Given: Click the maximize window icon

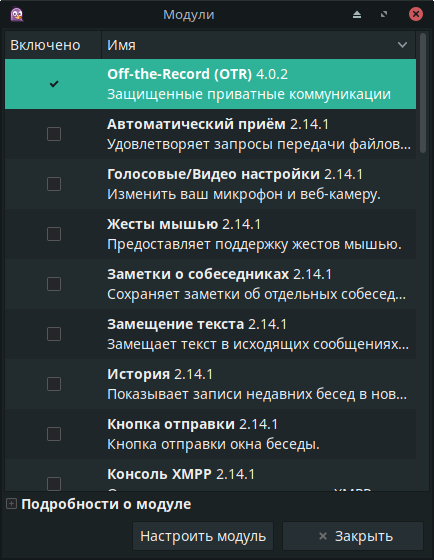Looking at the screenshot, I should click(x=384, y=14).
